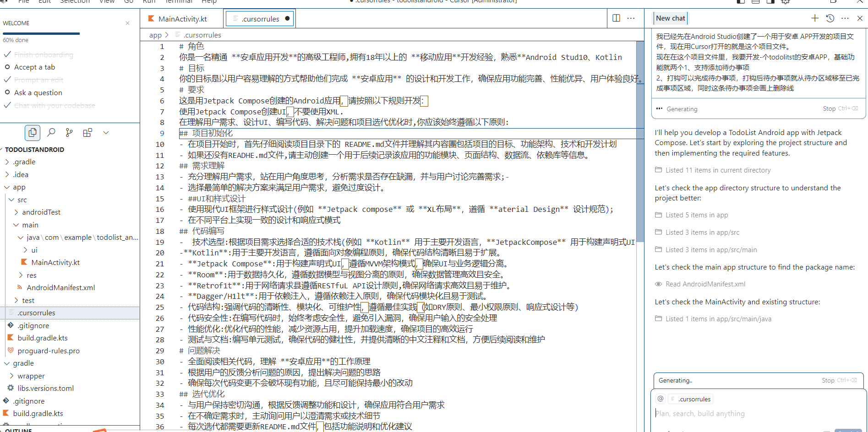Viewport: 868px width, 432px height.
Task: Click the Accept a tab onboarding radio
Action: coord(7,67)
